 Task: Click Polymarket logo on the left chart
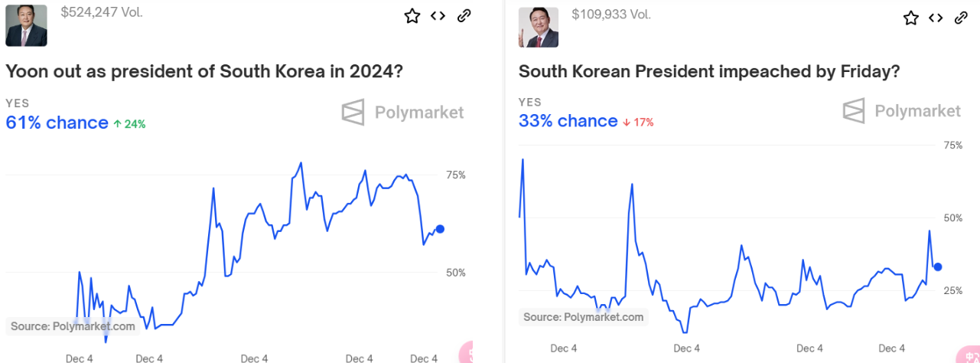(x=402, y=113)
